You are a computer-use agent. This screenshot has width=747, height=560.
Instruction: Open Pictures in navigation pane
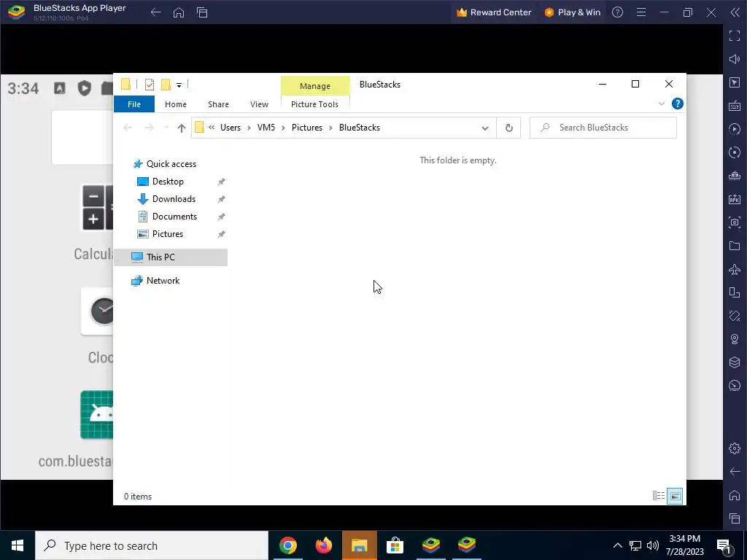168,234
